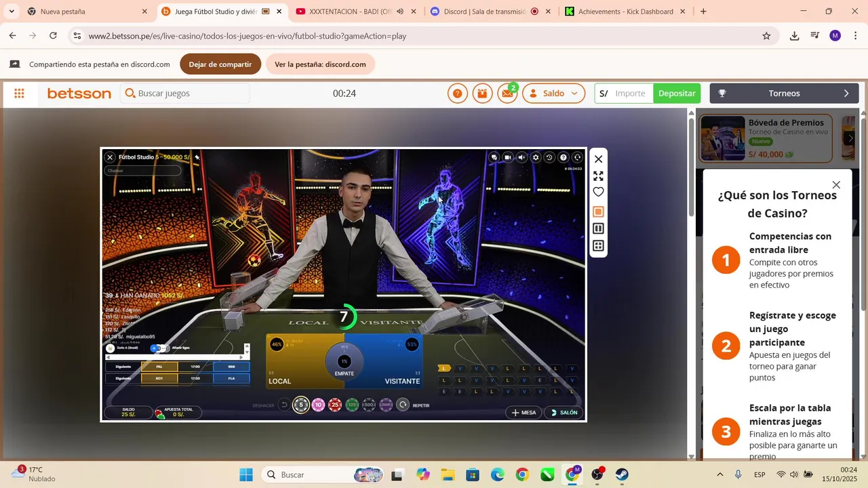Select the purple 2500 chip

[386, 405]
